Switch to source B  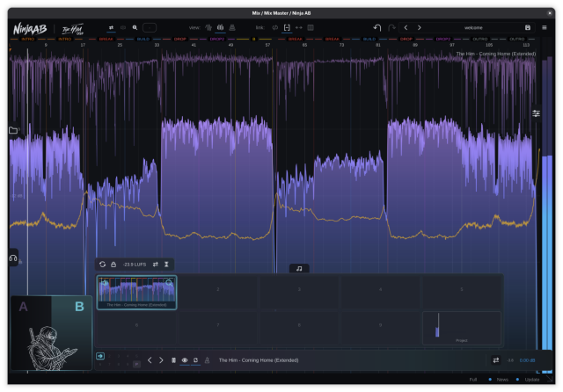[79, 307]
